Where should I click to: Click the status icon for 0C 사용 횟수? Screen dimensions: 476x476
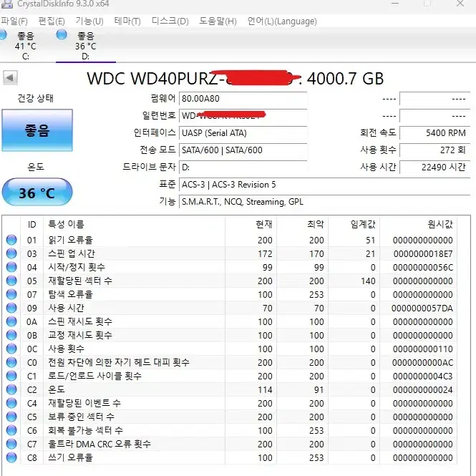(11, 349)
